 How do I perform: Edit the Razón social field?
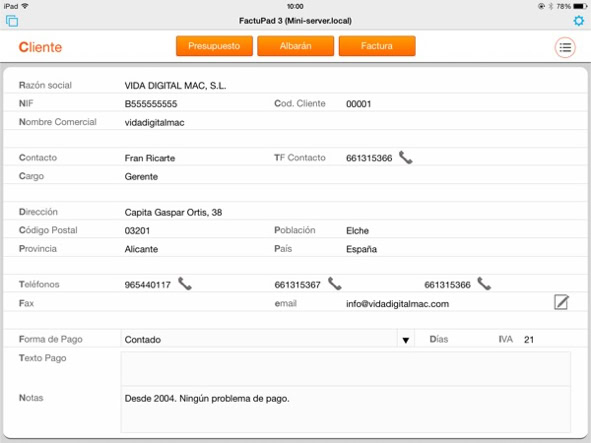coord(175,86)
